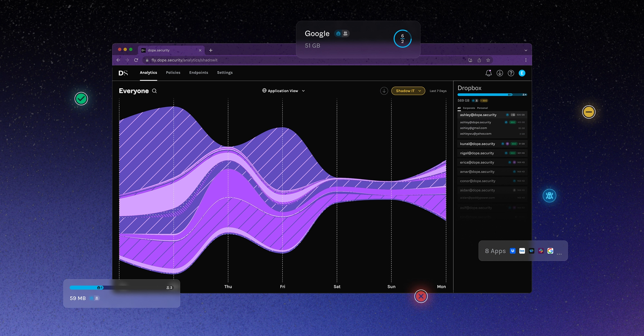Click the E profile avatar
644x336 pixels.
(x=522, y=73)
